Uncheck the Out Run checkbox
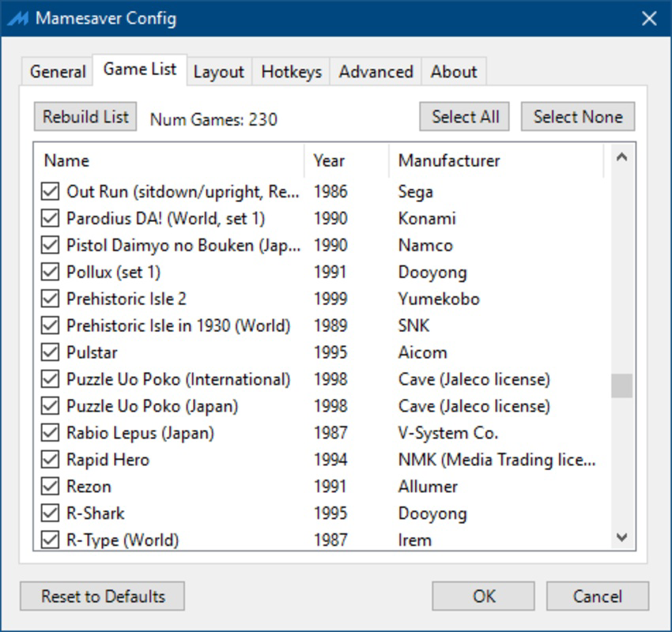Screen dimensions: 672x632 click(x=50, y=191)
